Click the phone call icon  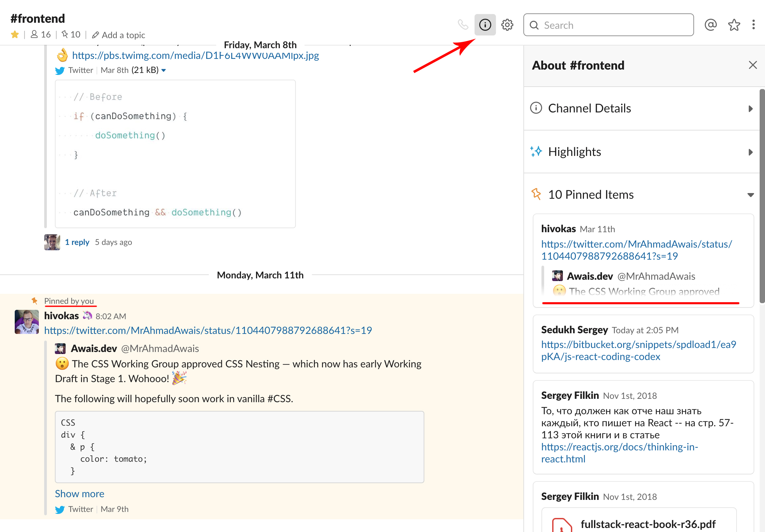pos(463,25)
